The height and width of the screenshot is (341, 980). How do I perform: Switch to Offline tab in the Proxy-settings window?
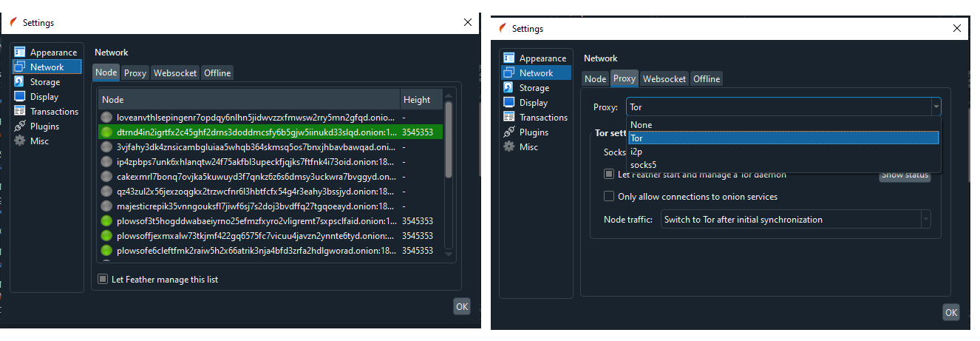(x=707, y=78)
